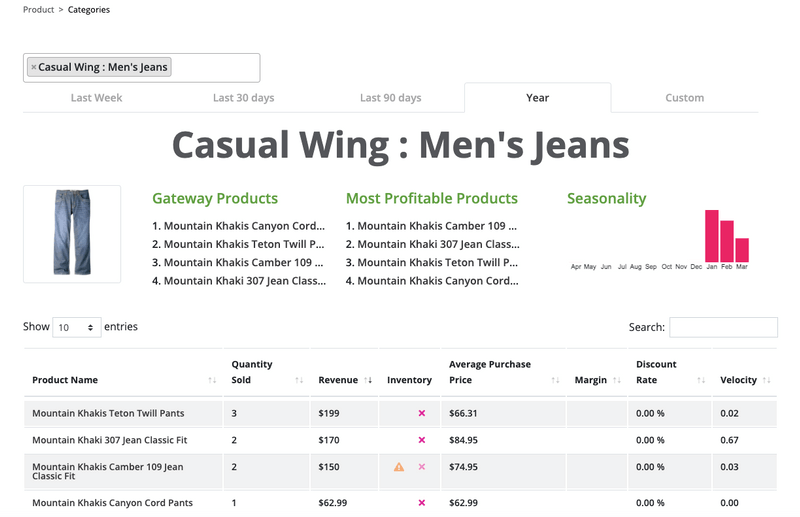This screenshot has width=800, height=517.
Task: Focus the table Search field
Action: [723, 327]
